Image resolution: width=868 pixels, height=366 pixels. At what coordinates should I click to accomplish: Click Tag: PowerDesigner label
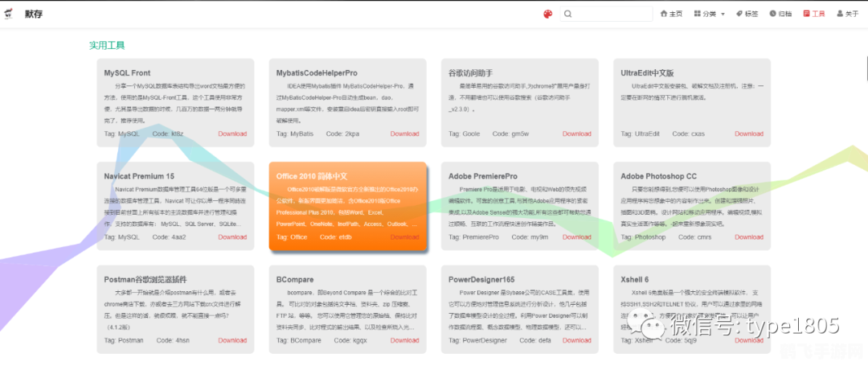tap(477, 340)
